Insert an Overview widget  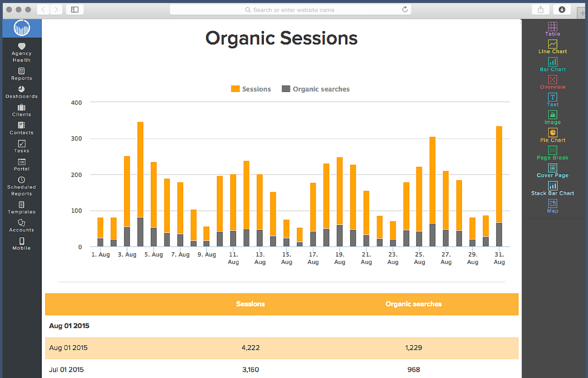pyautogui.click(x=553, y=82)
